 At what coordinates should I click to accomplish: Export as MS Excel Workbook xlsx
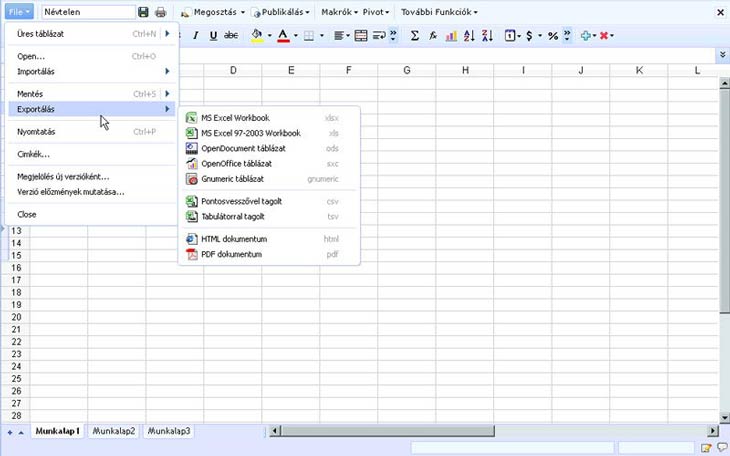click(x=235, y=118)
